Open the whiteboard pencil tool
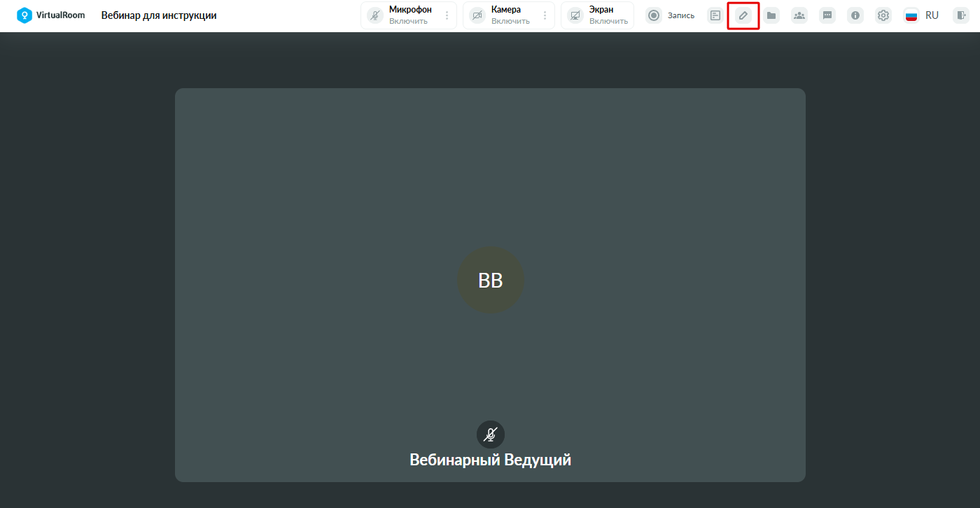The image size is (980, 508). tap(743, 15)
